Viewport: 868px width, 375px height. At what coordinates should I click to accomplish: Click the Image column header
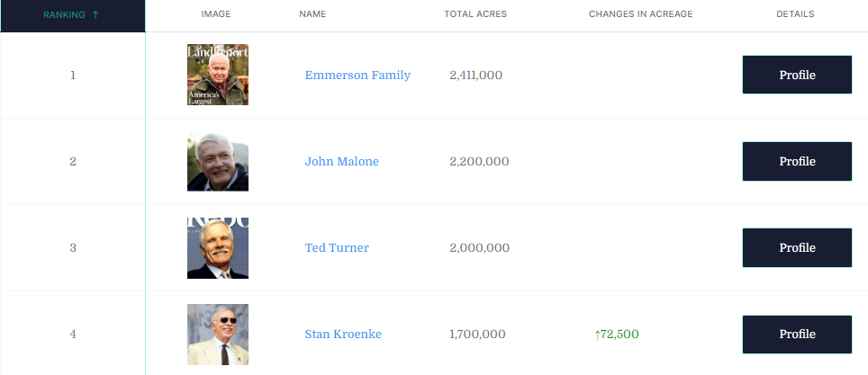point(216,14)
